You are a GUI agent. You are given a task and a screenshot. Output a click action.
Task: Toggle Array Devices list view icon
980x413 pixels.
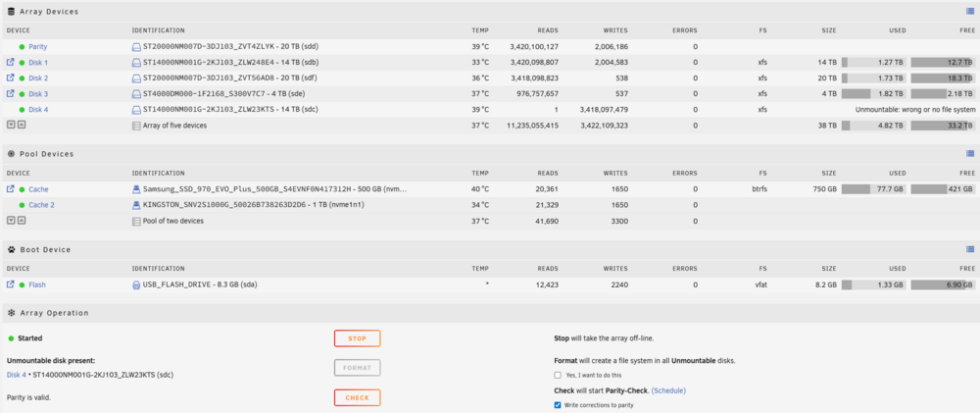(x=970, y=11)
